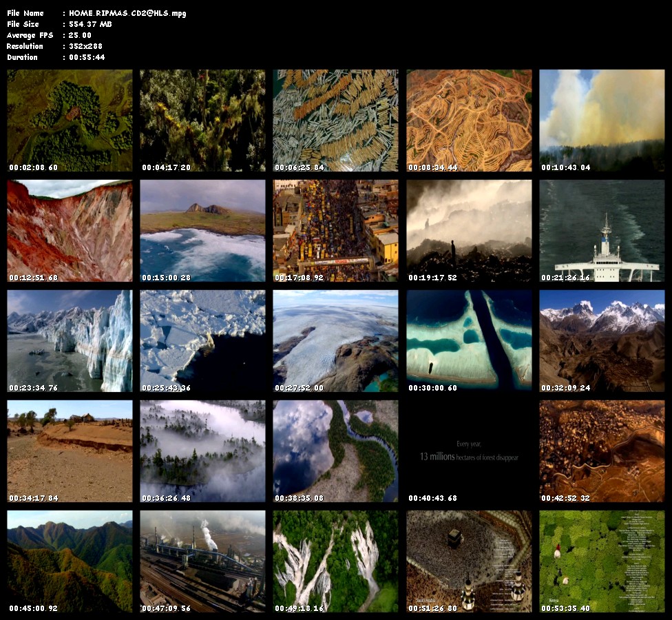Click the 'Average FPS' label

(x=30, y=35)
